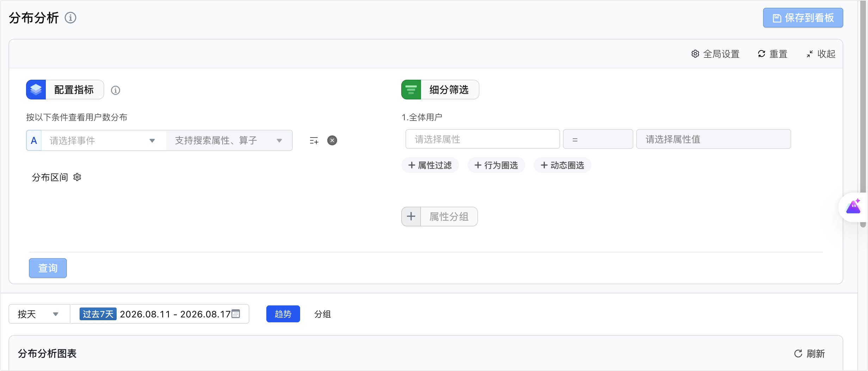This screenshot has width=868, height=371.
Task: Click the 保存到看板 button
Action: [x=803, y=18]
